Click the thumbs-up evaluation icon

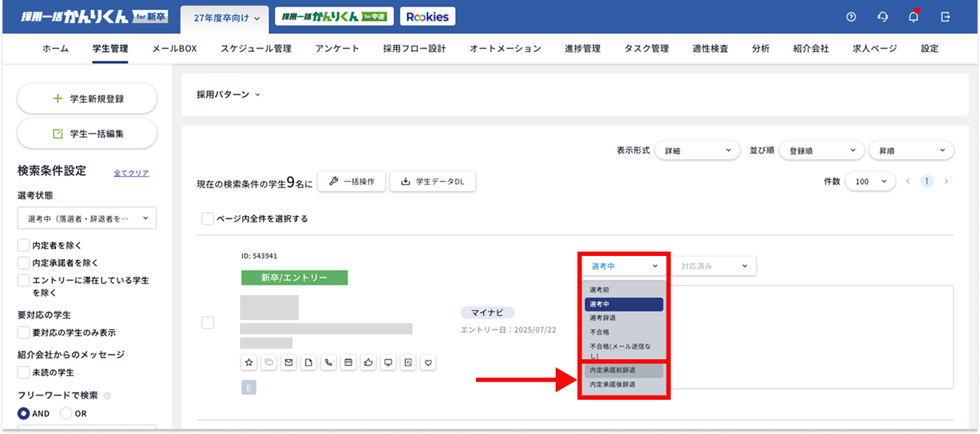(368, 362)
